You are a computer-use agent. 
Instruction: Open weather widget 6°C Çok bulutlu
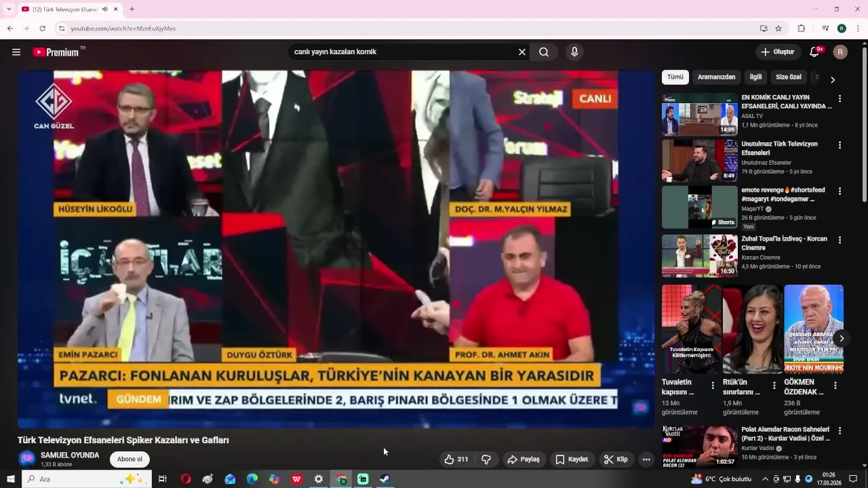click(x=722, y=479)
